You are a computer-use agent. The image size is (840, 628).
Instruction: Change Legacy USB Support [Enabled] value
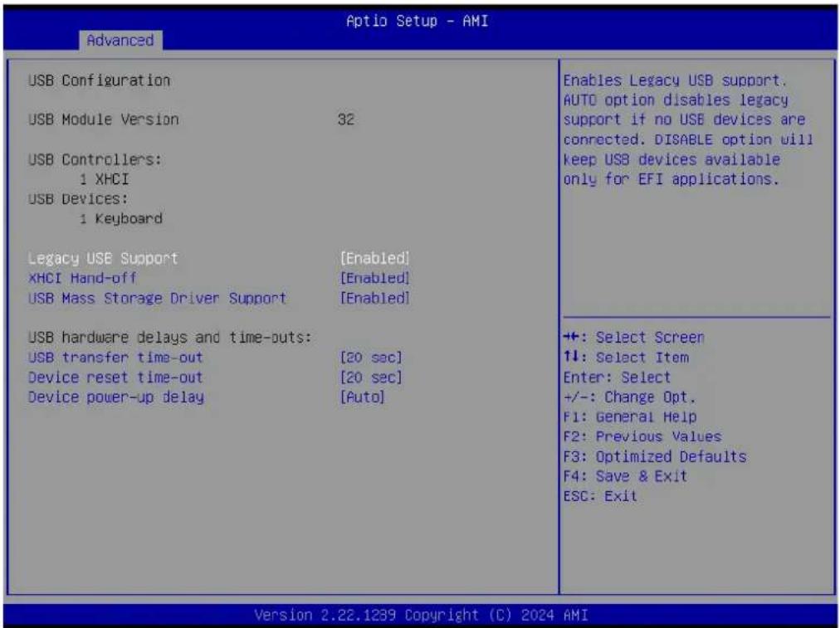pyautogui.click(x=374, y=258)
